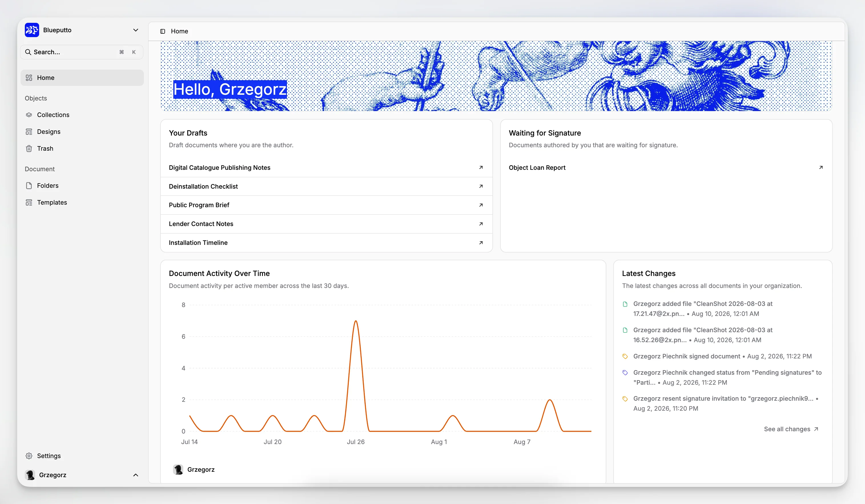Screen dimensions: 865x504
Task: Click tag icon beside signed document entry
Action: click(625, 356)
